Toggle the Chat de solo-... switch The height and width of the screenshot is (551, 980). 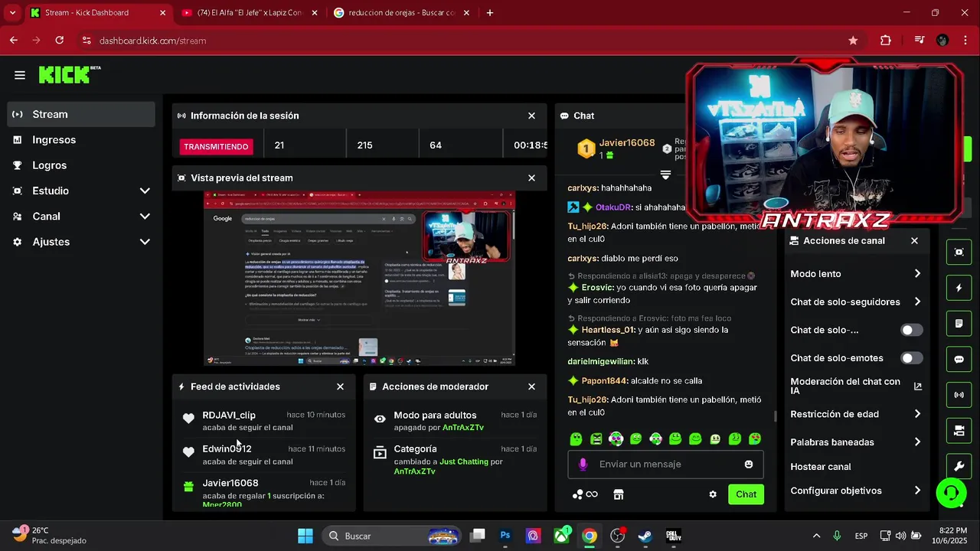911,330
